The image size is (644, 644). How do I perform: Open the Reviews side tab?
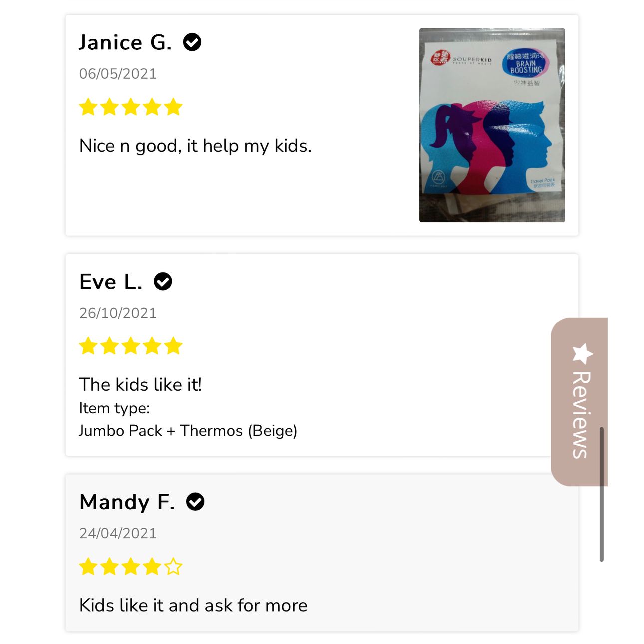click(x=579, y=401)
